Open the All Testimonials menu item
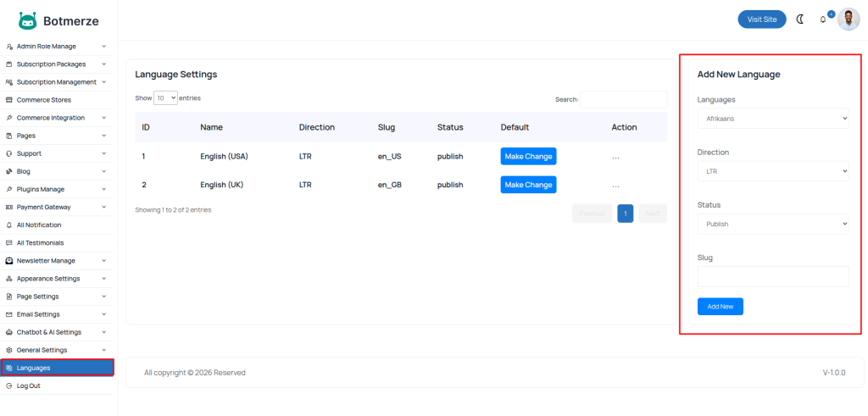This screenshot has width=868, height=416. click(40, 242)
